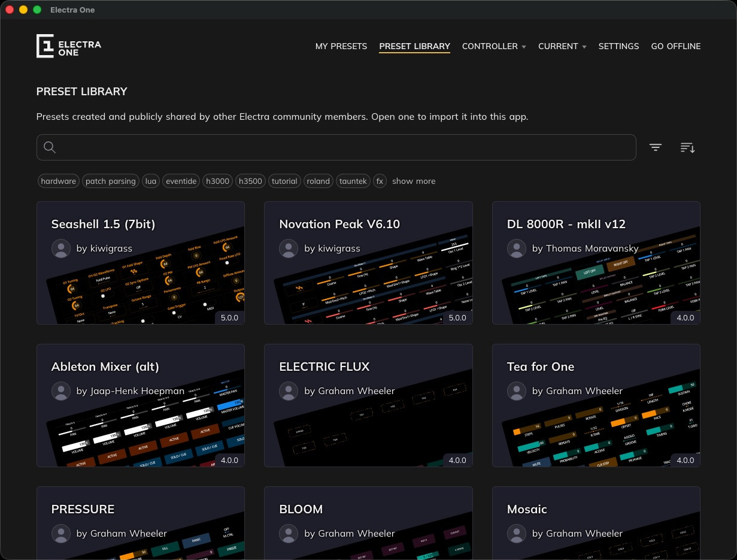This screenshot has height=560, width=737.
Task: Select the PRESET LIBRARY tab
Action: coord(414,46)
